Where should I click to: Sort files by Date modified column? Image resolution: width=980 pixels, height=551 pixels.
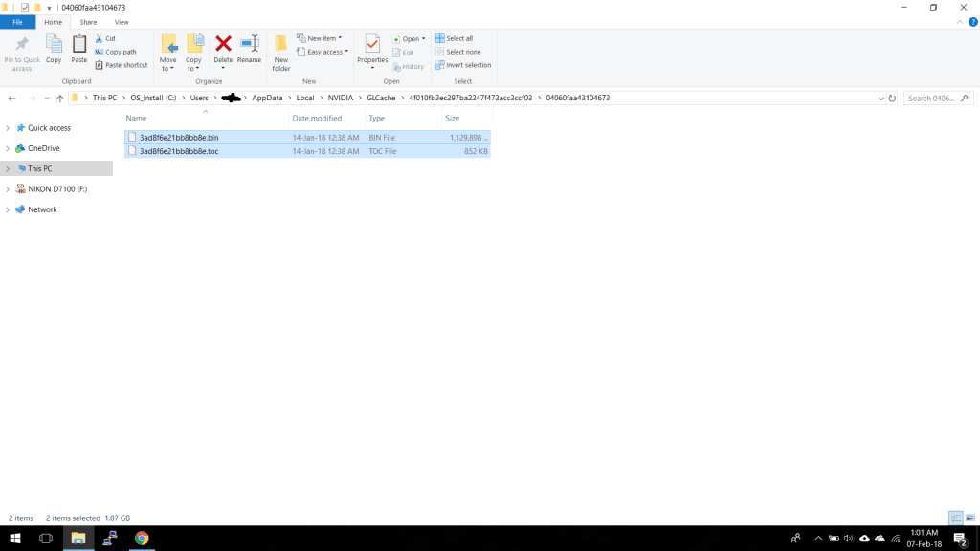coord(317,119)
